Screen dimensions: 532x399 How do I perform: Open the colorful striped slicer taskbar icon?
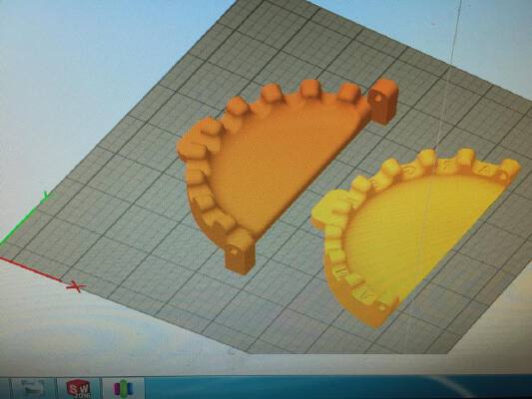123,388
